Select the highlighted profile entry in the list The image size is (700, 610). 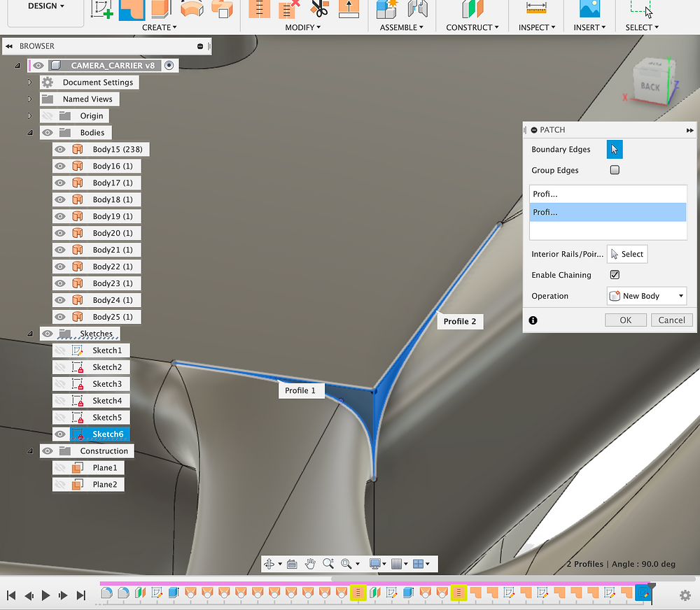[x=608, y=213]
